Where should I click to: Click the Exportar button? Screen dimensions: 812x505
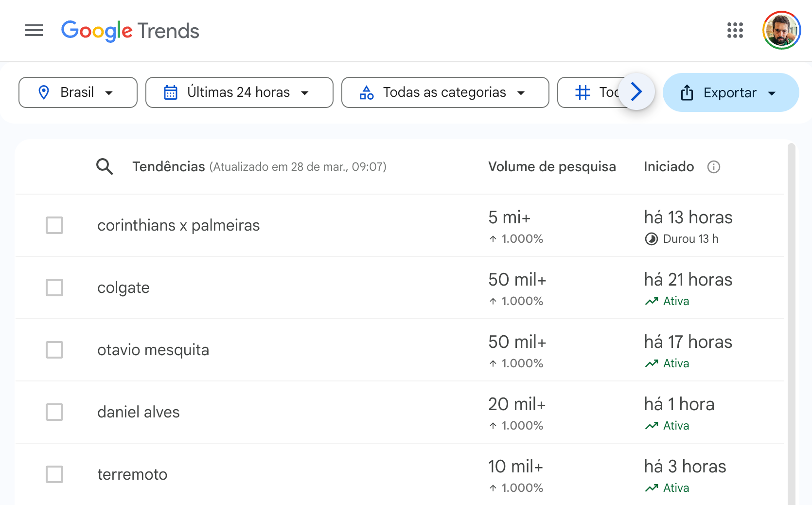(730, 92)
